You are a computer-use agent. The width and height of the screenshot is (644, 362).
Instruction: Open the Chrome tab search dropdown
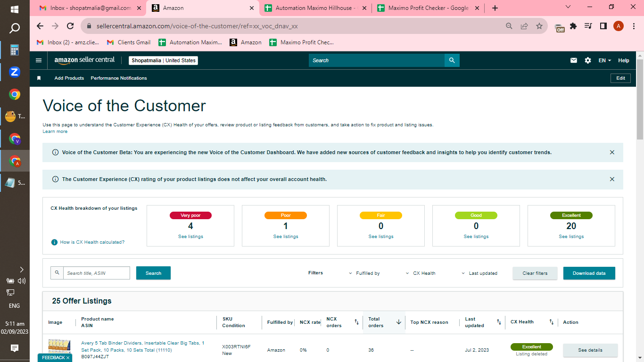click(568, 7)
